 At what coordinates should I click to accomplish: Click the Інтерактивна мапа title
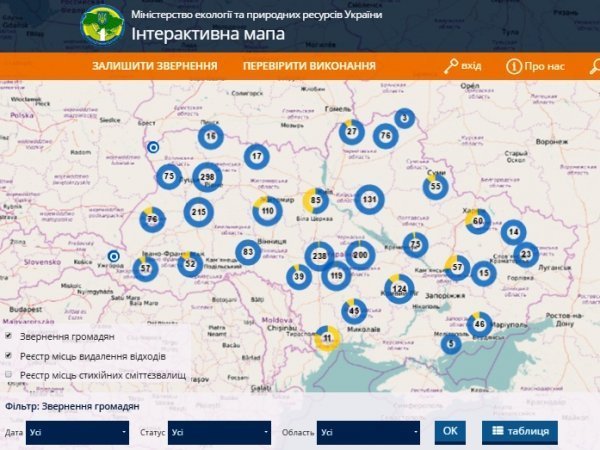[208, 35]
